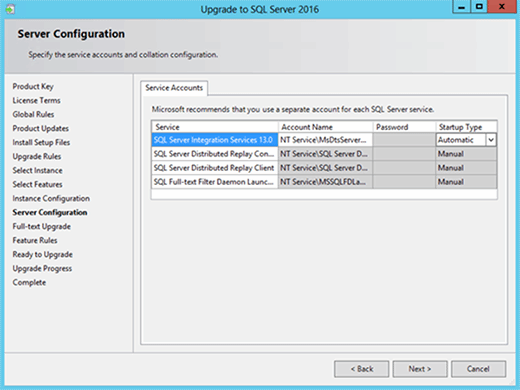Click the Server Configuration step in sidebar

50,213
